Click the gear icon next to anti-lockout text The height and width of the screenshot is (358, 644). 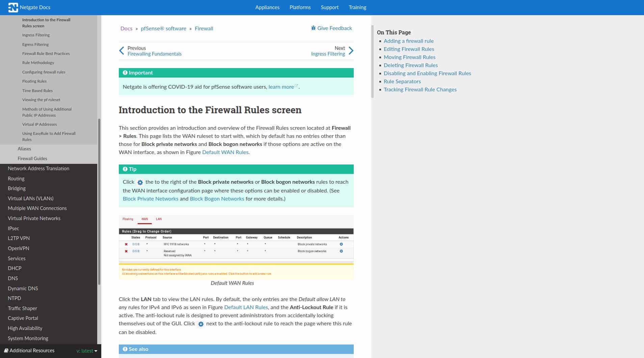coord(201,324)
